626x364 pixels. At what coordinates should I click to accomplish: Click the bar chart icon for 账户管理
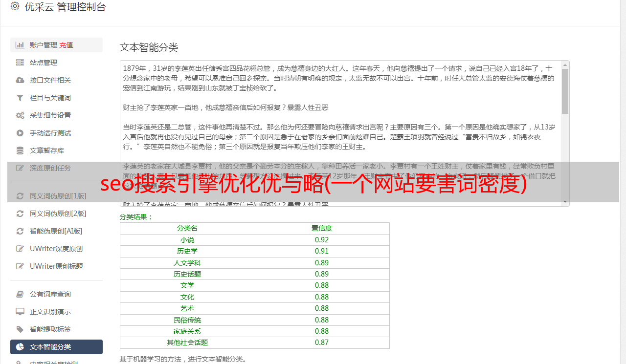click(20, 45)
